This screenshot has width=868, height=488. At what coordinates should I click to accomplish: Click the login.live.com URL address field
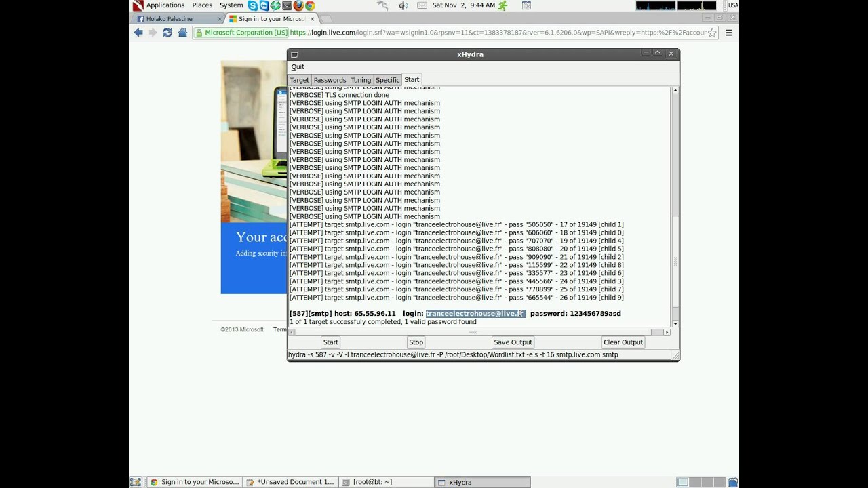497,33
